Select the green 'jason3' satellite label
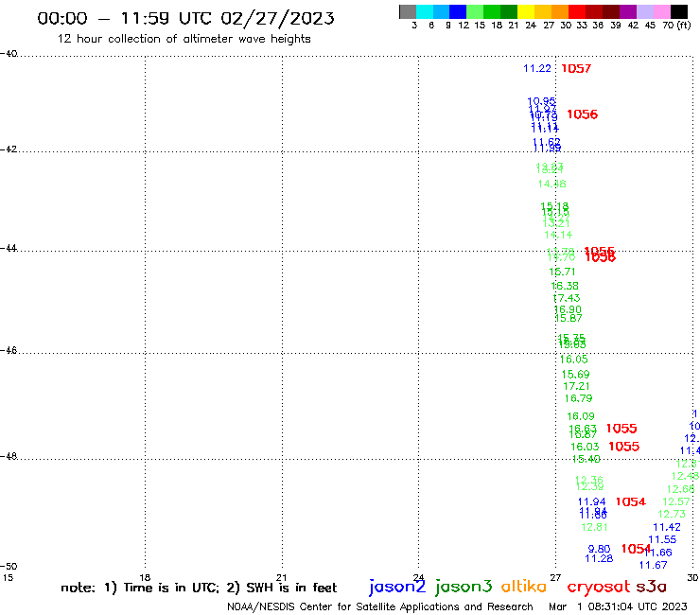The width and height of the screenshot is (700, 615). click(x=464, y=587)
